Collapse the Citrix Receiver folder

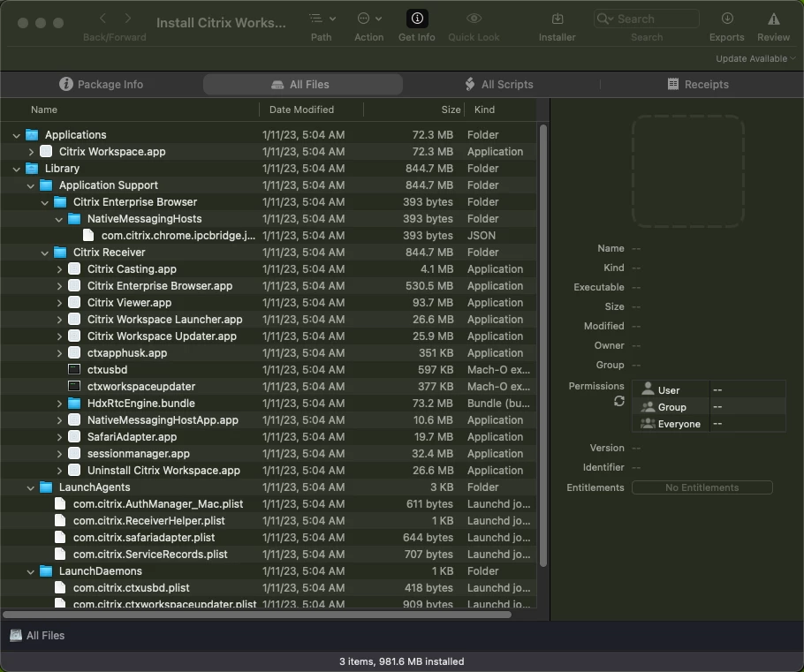44,253
